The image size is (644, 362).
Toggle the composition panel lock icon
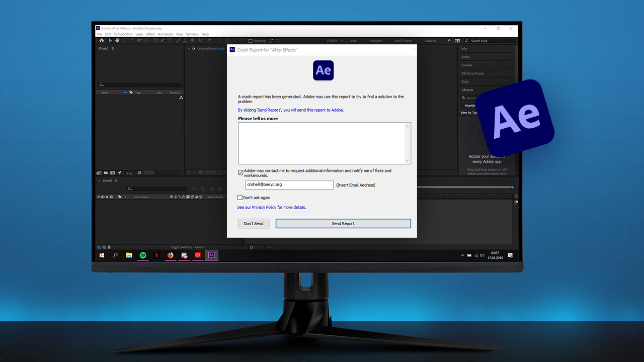click(x=194, y=48)
